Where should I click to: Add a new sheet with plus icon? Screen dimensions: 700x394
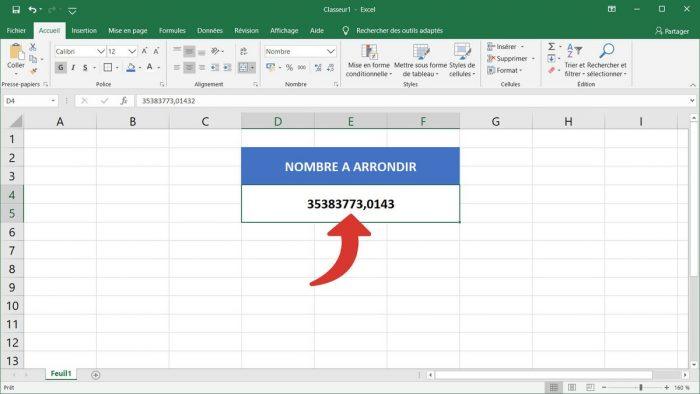96,375
